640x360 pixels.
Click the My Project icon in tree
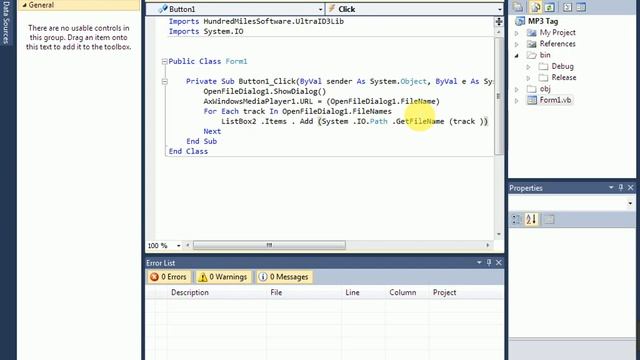(531, 33)
